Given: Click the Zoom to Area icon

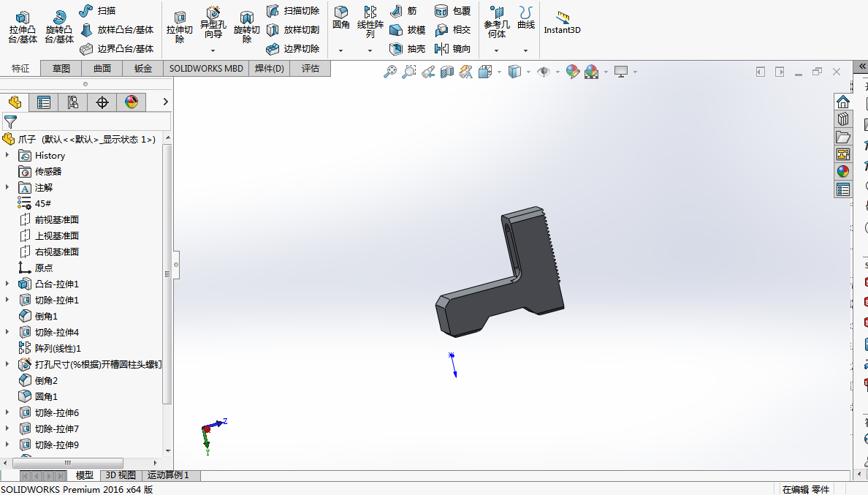Looking at the screenshot, I should pyautogui.click(x=409, y=72).
